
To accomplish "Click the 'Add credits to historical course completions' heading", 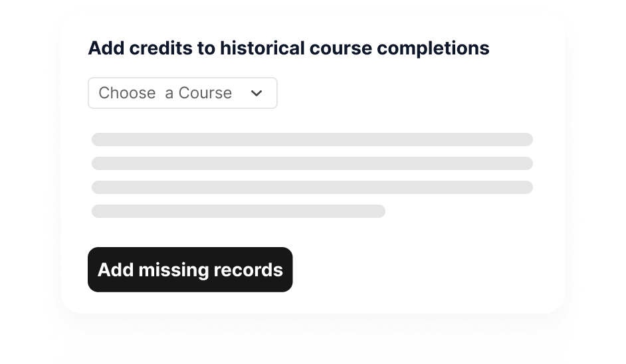I will [x=288, y=48].
